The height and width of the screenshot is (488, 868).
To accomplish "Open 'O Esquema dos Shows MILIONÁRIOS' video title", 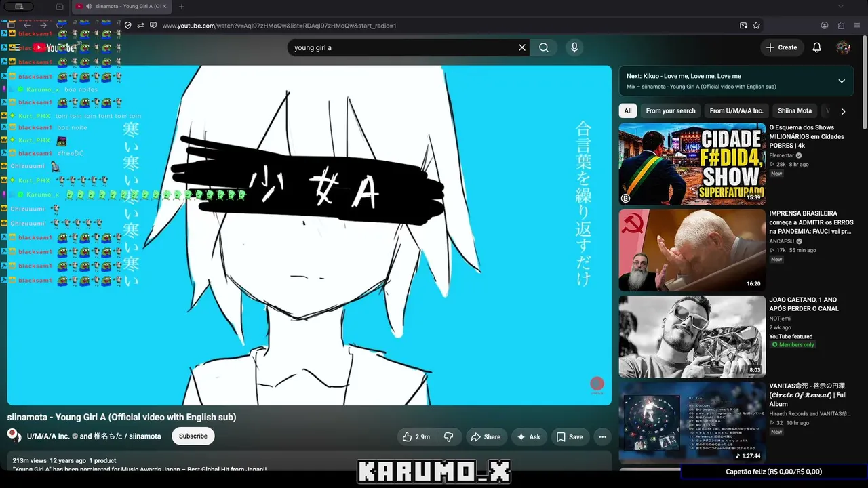I will click(x=806, y=136).
